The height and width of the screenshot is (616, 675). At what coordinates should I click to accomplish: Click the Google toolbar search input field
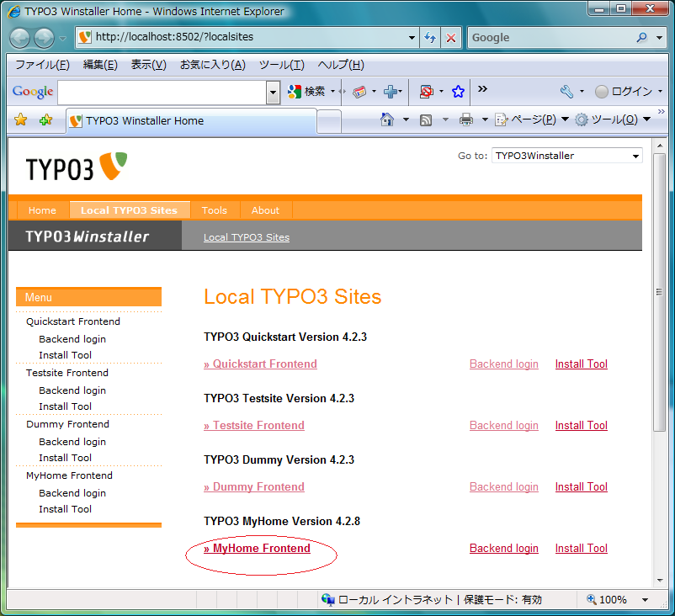(162, 92)
